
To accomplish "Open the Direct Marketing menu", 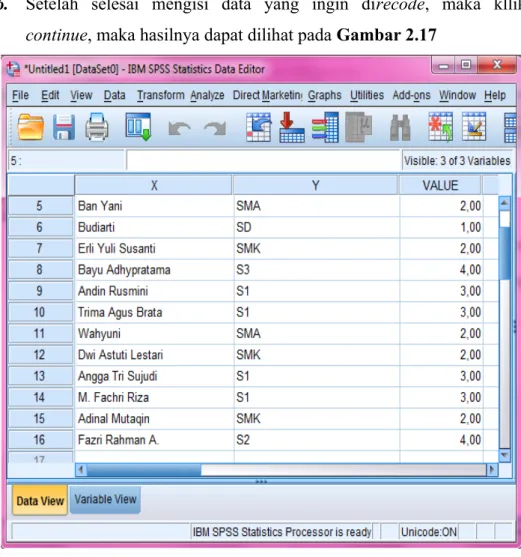I will (268, 95).
